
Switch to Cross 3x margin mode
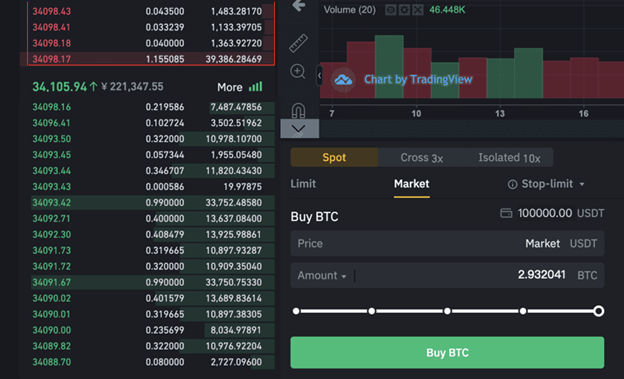[x=421, y=158]
